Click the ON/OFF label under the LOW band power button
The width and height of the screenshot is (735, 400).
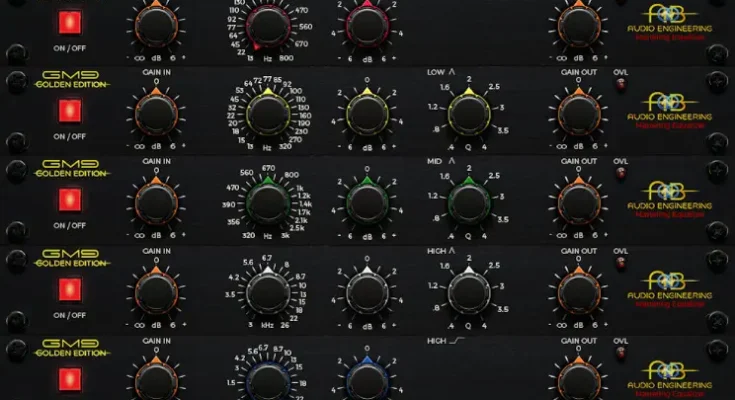tap(70, 138)
